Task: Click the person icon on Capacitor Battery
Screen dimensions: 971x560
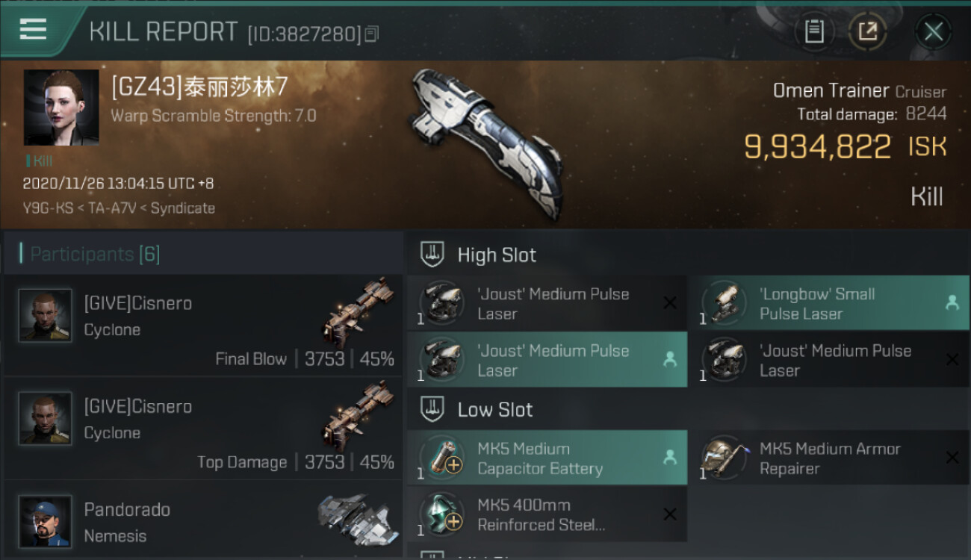Action: coord(669,458)
